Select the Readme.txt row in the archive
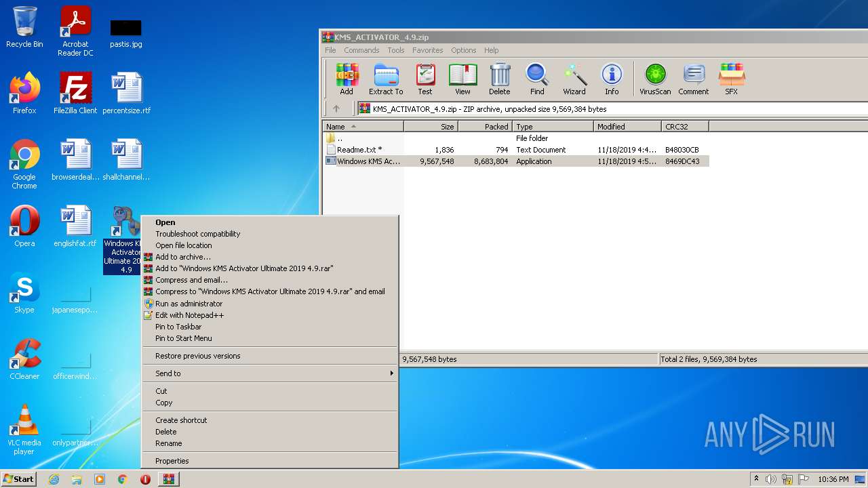 [516, 150]
